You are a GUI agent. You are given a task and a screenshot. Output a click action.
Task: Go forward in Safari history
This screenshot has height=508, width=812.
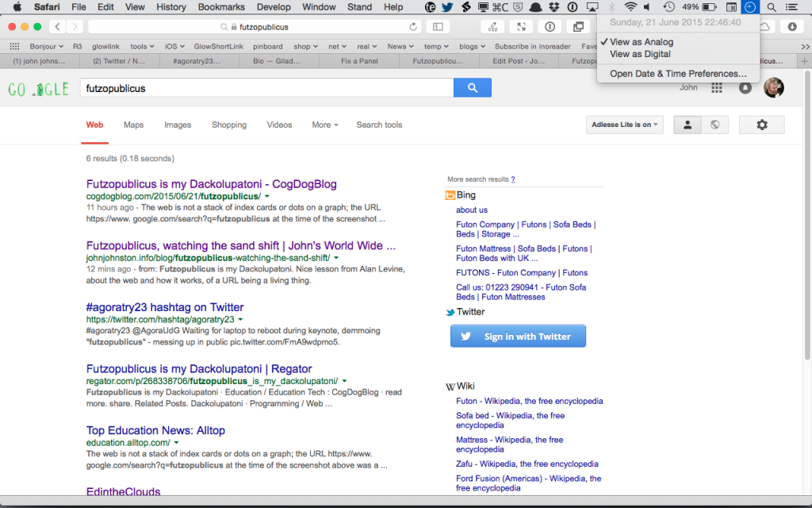[75, 26]
